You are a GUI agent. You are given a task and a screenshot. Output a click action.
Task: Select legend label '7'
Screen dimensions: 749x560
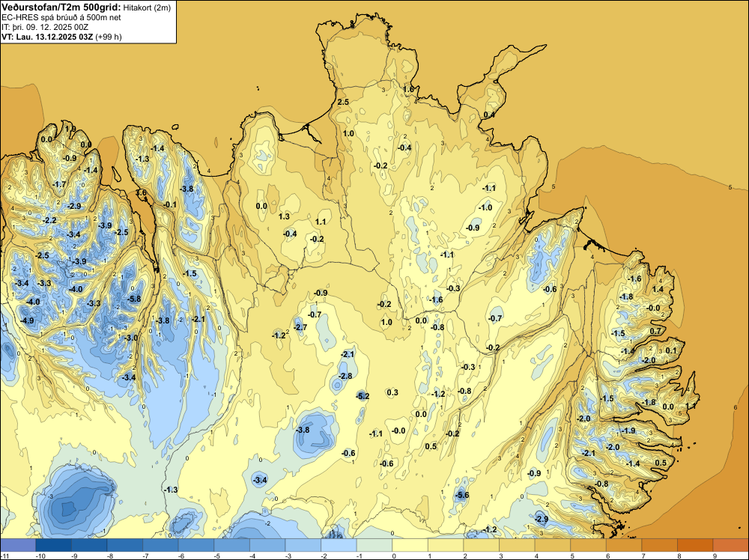coord(644,556)
